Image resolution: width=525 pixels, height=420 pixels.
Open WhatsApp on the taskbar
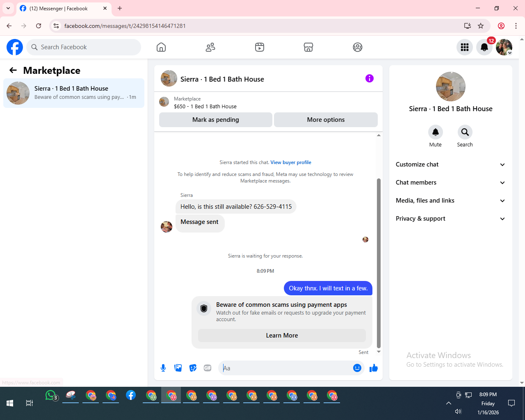(x=51, y=395)
